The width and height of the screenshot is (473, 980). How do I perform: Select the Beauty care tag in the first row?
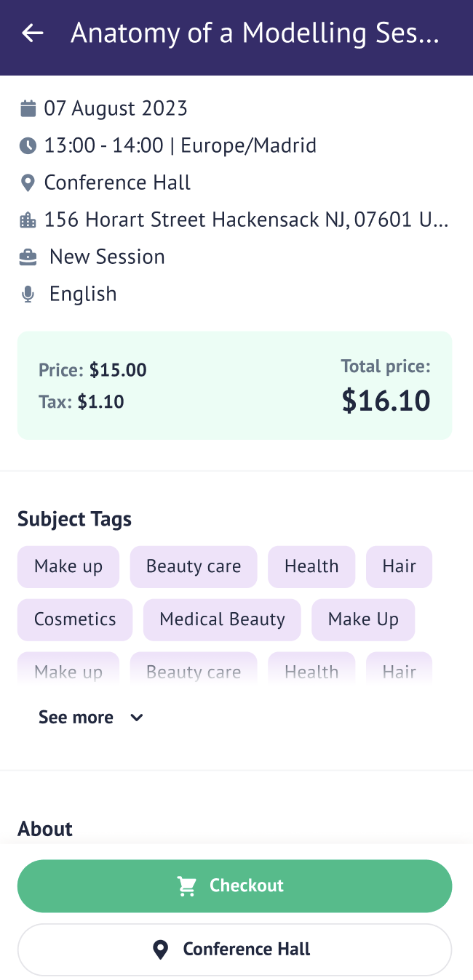193,567
